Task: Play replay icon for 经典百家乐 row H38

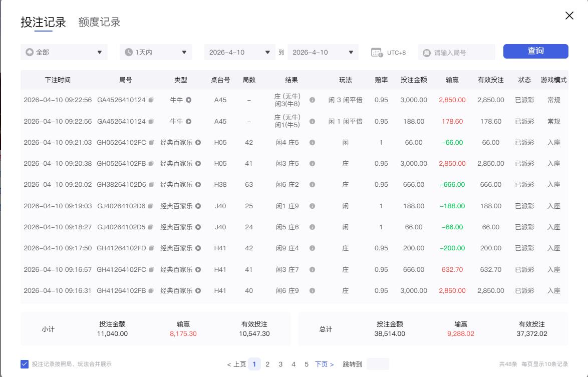Action: [x=197, y=184]
